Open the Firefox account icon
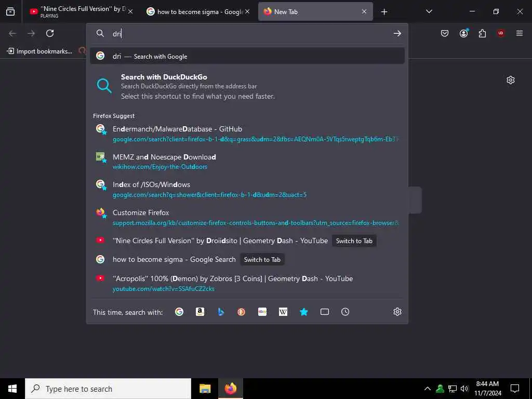532x399 pixels. coord(463,33)
